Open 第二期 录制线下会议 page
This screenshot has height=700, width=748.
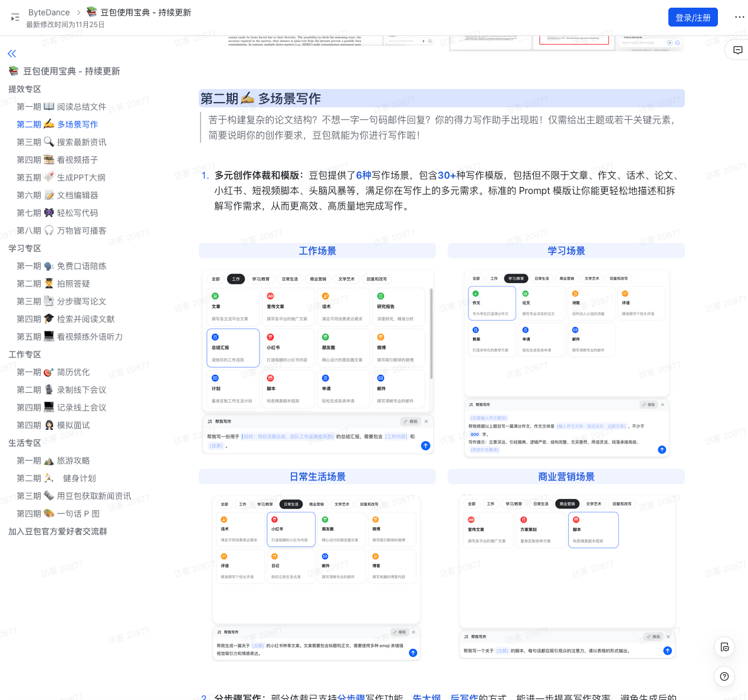point(61,390)
